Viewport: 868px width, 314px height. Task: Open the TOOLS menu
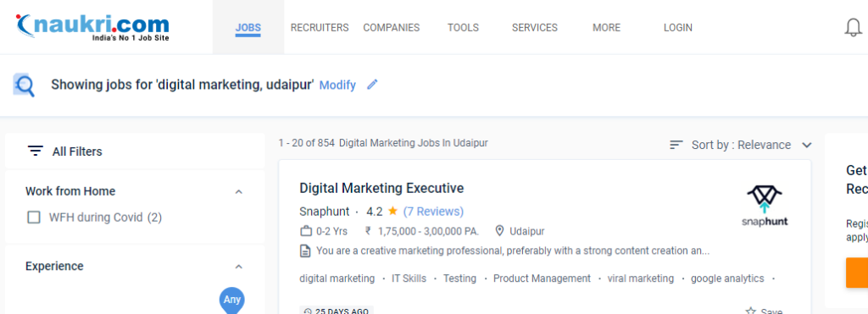pos(464,28)
